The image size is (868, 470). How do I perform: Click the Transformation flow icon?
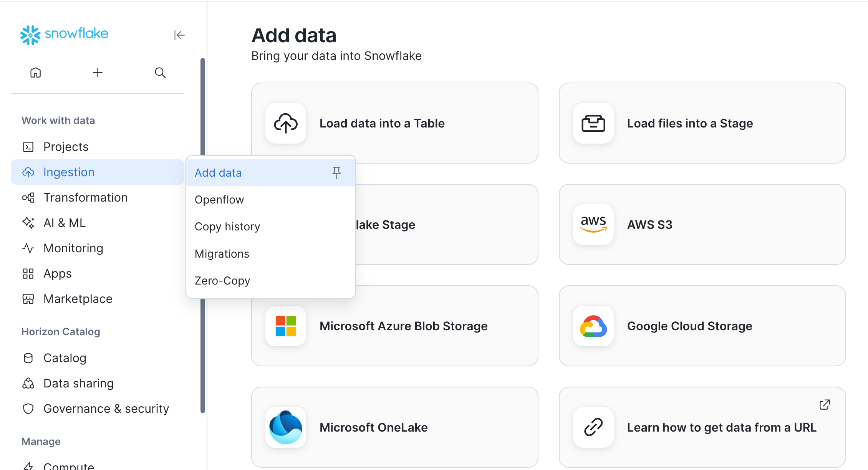pos(28,197)
